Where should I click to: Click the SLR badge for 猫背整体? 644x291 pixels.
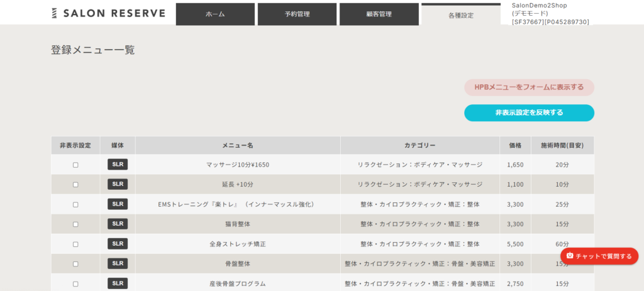click(x=118, y=224)
